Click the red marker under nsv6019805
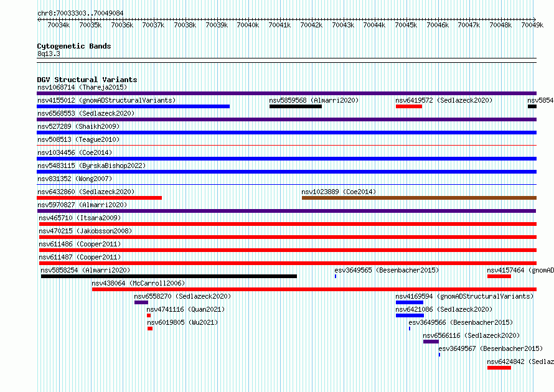Viewport: 554px width, 392px height. click(x=150, y=329)
